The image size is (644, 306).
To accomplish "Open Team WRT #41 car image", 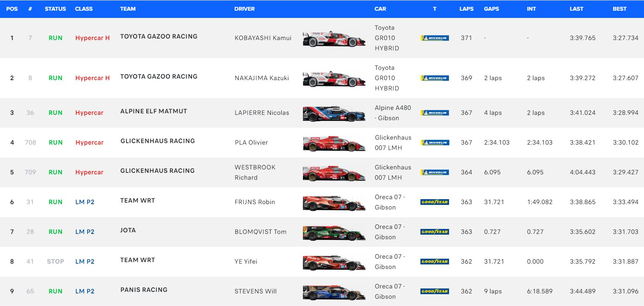I will 334,263.
